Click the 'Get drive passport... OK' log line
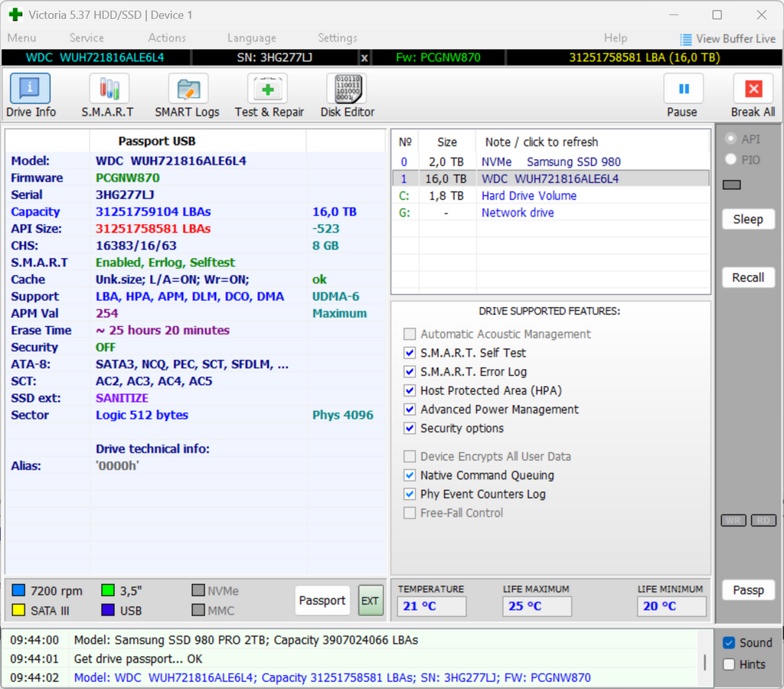784x689 pixels. click(138, 659)
